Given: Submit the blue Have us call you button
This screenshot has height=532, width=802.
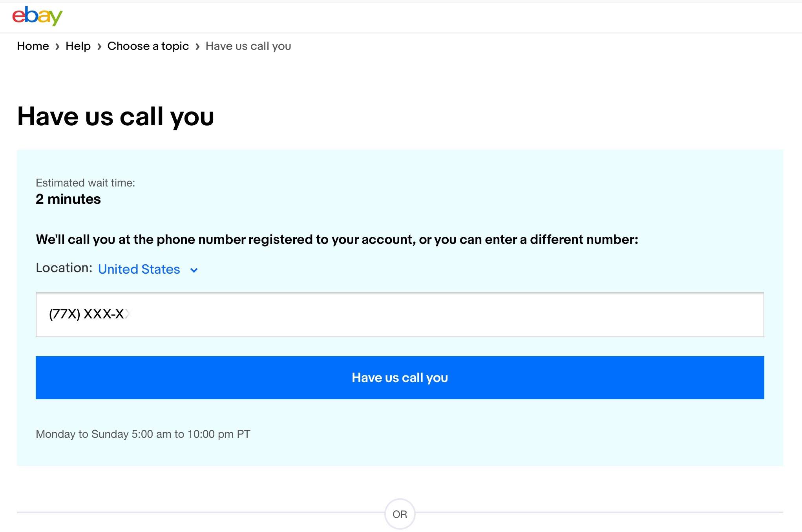Looking at the screenshot, I should click(x=400, y=378).
